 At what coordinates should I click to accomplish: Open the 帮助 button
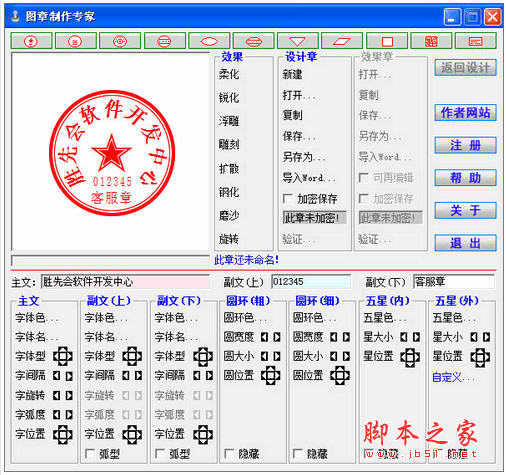click(465, 178)
